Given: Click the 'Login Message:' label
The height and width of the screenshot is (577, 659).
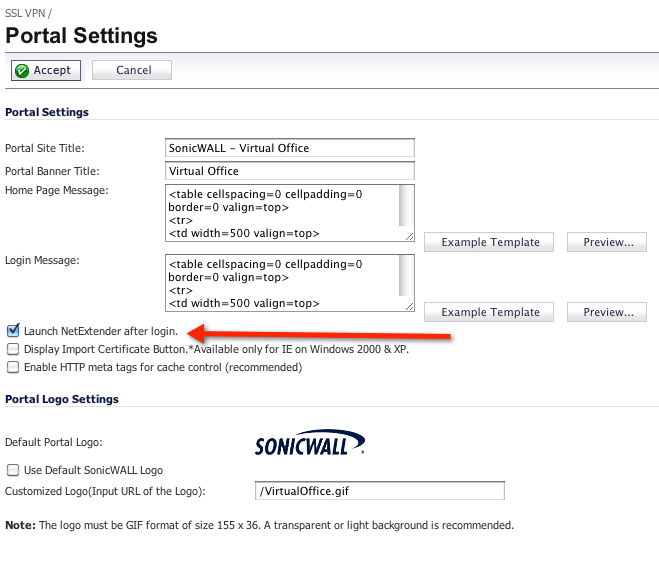Looking at the screenshot, I should (42, 260).
